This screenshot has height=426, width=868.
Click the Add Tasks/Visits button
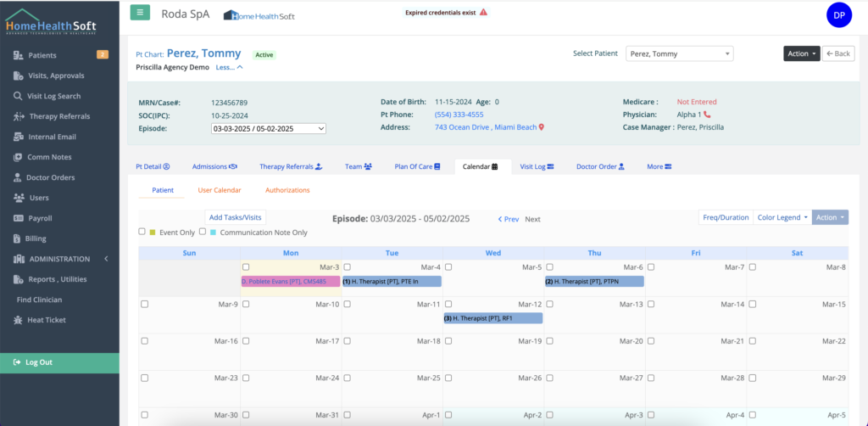(236, 217)
